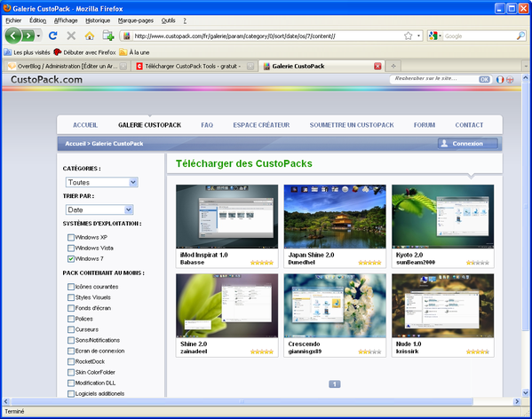Screen dimensions: 532x419
Task: Check the Modification DLL checkbox
Action: [71, 383]
